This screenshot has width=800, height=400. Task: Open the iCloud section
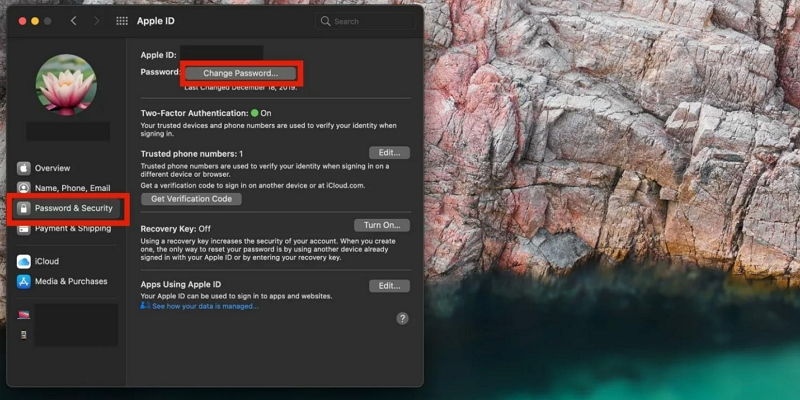[47, 261]
